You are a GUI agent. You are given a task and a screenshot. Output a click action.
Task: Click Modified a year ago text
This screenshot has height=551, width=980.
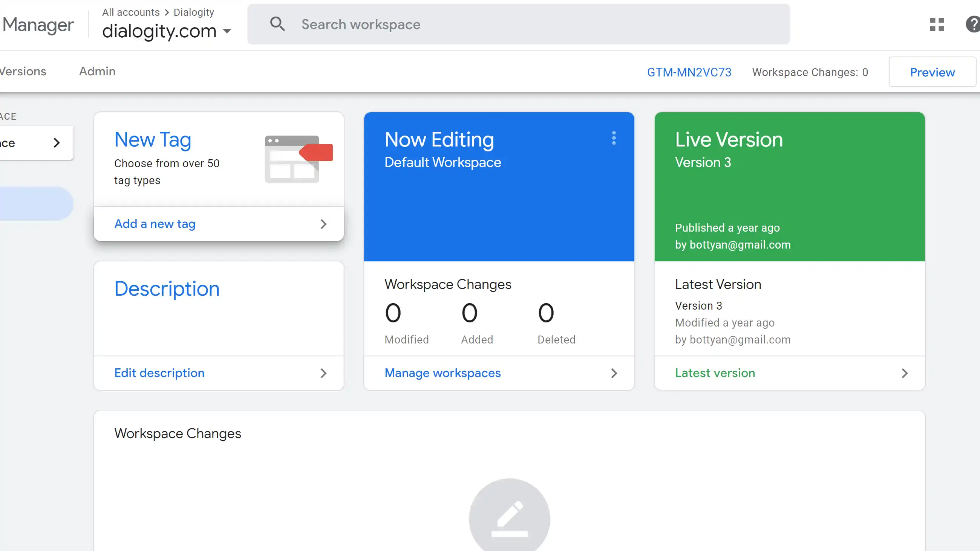724,323
